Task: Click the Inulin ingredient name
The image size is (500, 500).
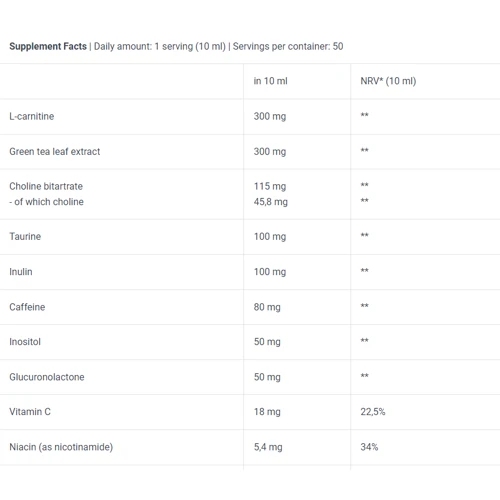Action: (21, 272)
